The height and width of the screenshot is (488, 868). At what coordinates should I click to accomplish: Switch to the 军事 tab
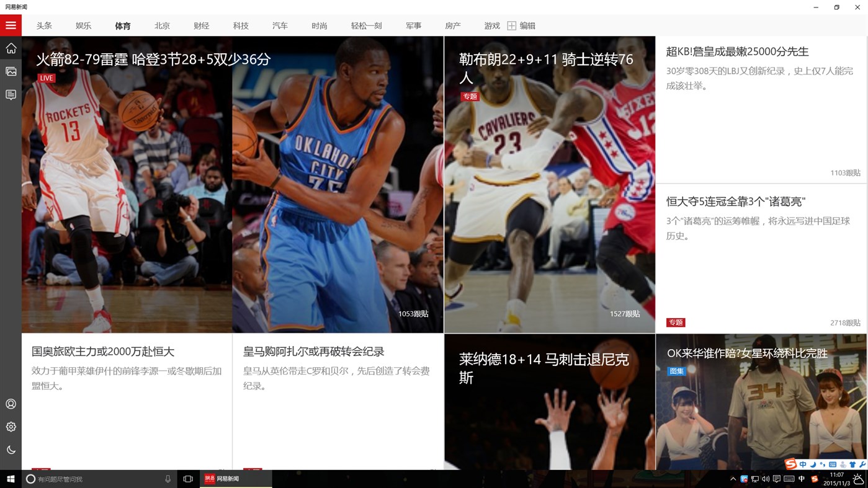[x=413, y=25]
